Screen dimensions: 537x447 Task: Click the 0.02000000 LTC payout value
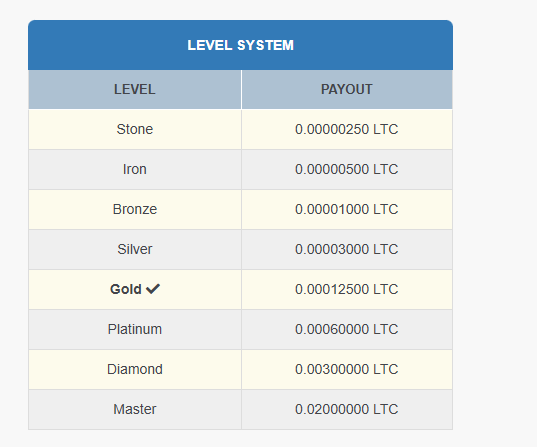coord(347,409)
